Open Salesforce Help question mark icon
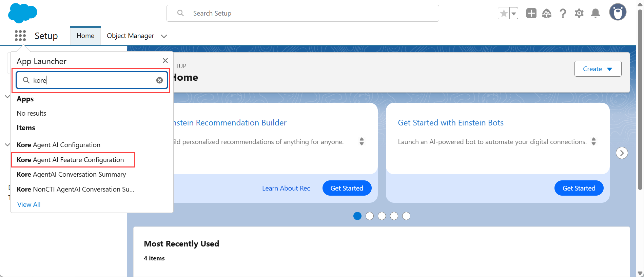Screen dimensions: 644x277 pos(563,13)
